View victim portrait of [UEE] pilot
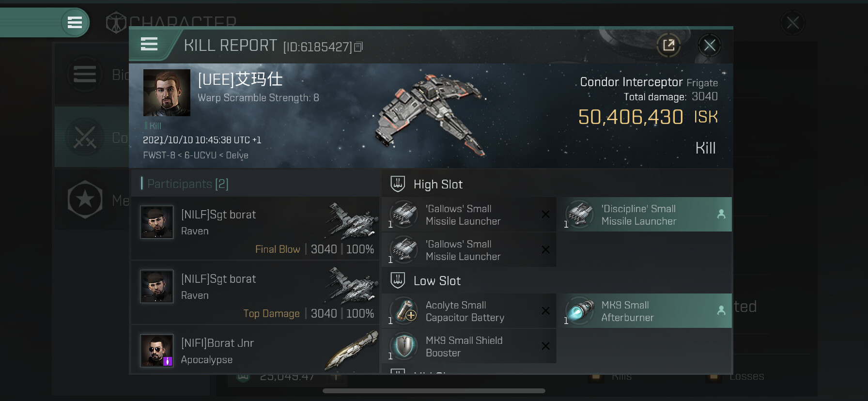Screen dimensions: 868x401 [x=167, y=93]
